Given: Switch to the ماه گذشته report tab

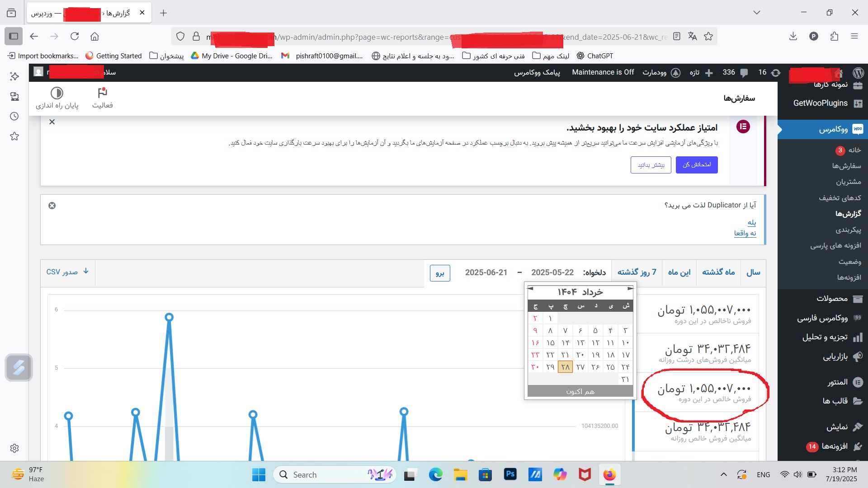Looking at the screenshot, I should coord(718,272).
